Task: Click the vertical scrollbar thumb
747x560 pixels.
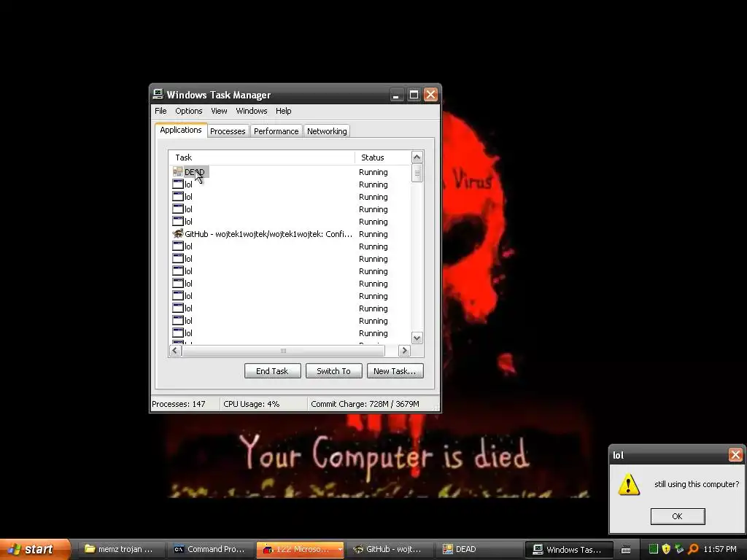Action: coord(417,173)
